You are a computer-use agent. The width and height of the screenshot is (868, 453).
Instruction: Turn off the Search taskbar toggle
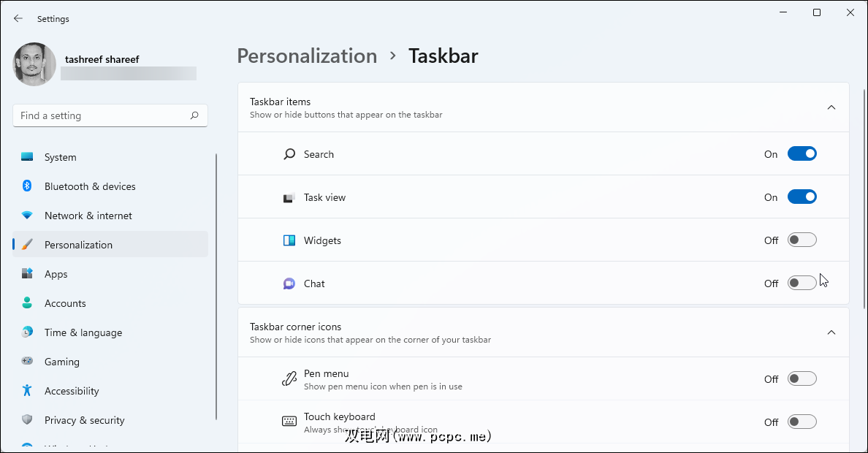(802, 154)
